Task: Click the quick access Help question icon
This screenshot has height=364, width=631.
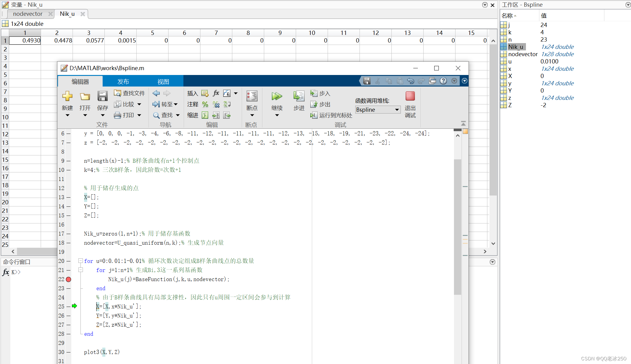Action: point(443,81)
